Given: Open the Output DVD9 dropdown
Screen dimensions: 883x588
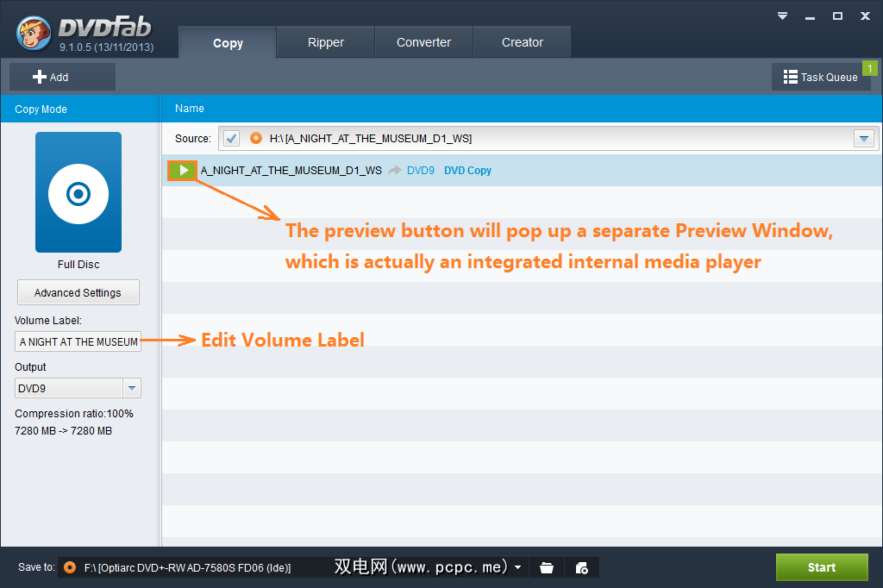Looking at the screenshot, I should [131, 389].
